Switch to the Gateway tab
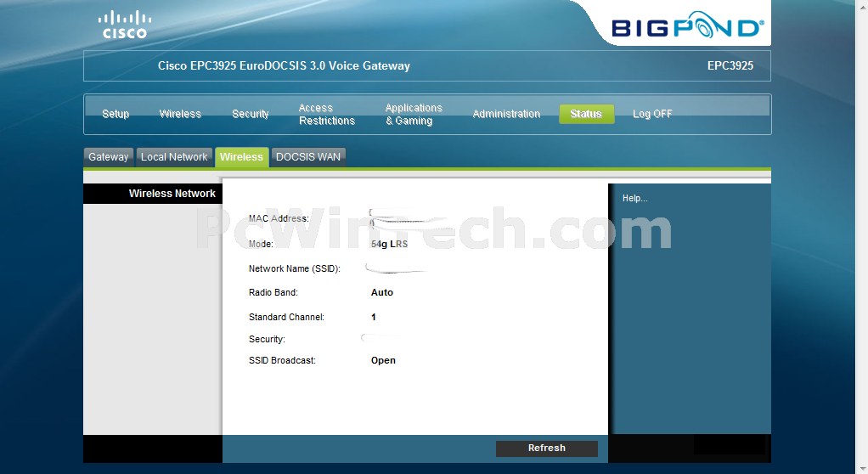 [x=109, y=156]
